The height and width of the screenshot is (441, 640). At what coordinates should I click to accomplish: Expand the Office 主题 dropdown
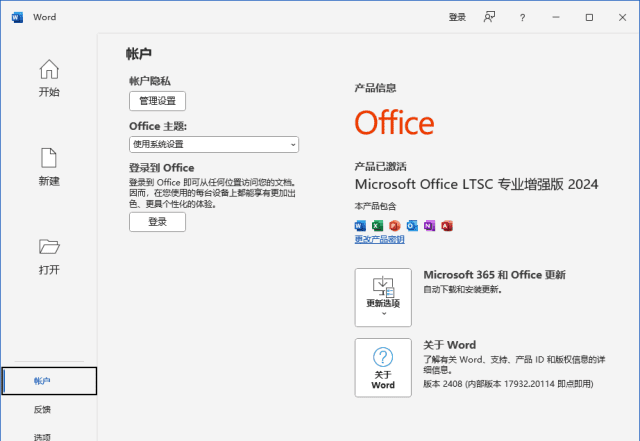(x=214, y=145)
